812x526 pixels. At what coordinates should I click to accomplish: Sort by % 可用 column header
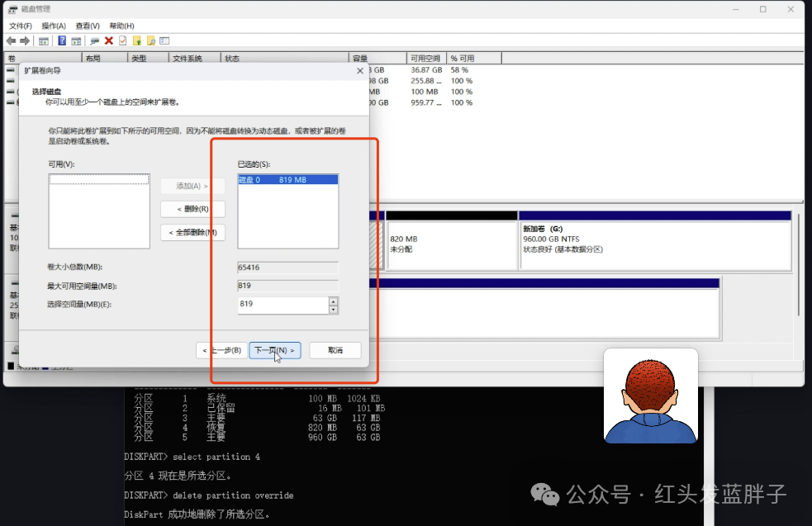click(474, 58)
